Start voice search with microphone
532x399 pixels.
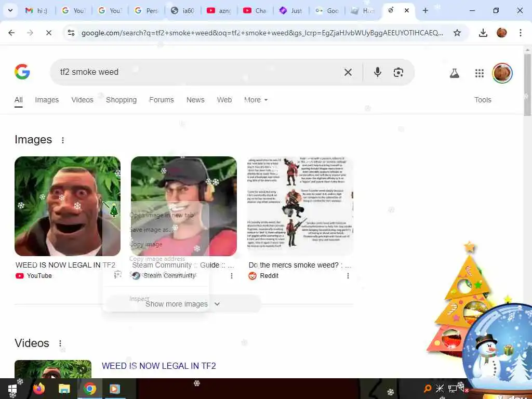tap(377, 72)
